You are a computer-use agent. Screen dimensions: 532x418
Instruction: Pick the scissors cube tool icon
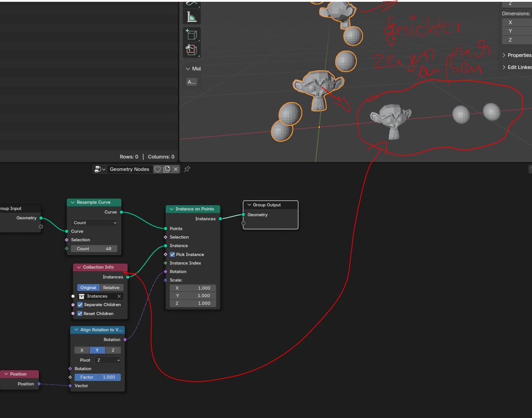tap(191, 50)
